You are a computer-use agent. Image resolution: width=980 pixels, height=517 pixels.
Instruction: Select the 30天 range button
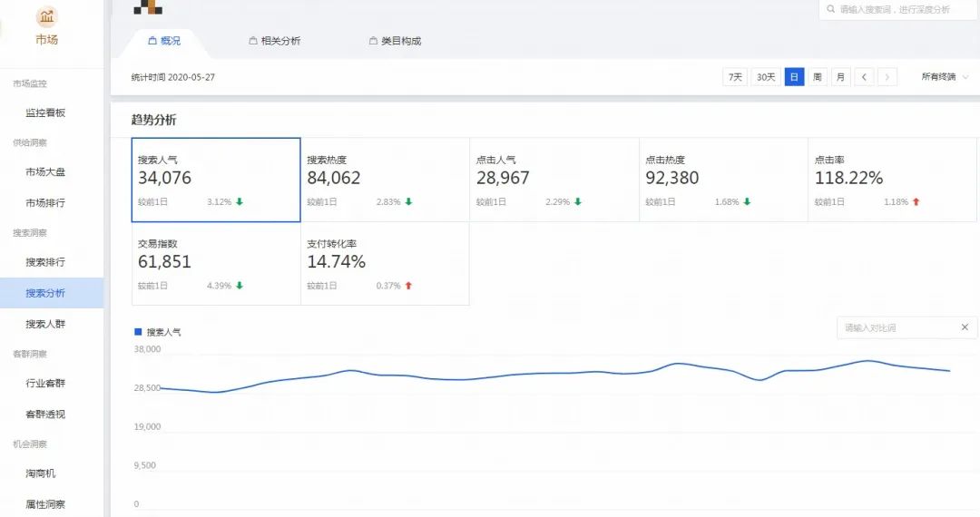pos(766,77)
